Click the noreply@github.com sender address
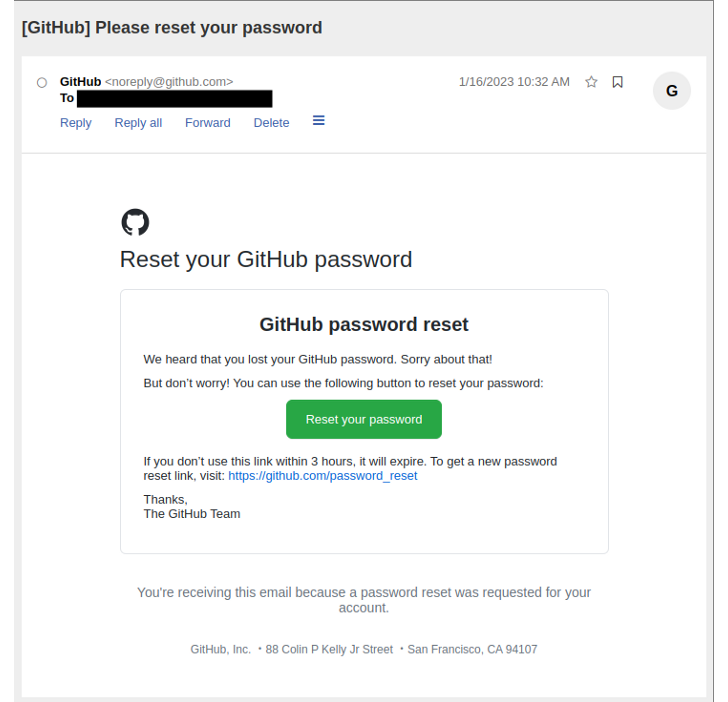The height and width of the screenshot is (702, 728). pos(169,81)
